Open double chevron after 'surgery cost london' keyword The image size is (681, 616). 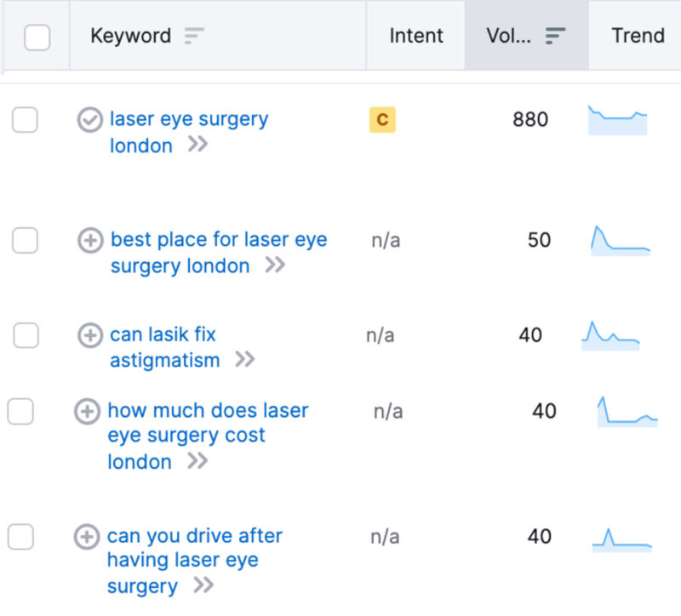click(197, 461)
